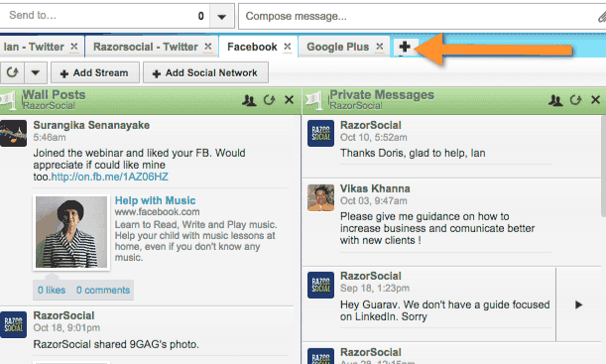Viewport: 606px width, 364px height.
Task: Switch to the Ian - Twitter tab
Action: click(34, 47)
